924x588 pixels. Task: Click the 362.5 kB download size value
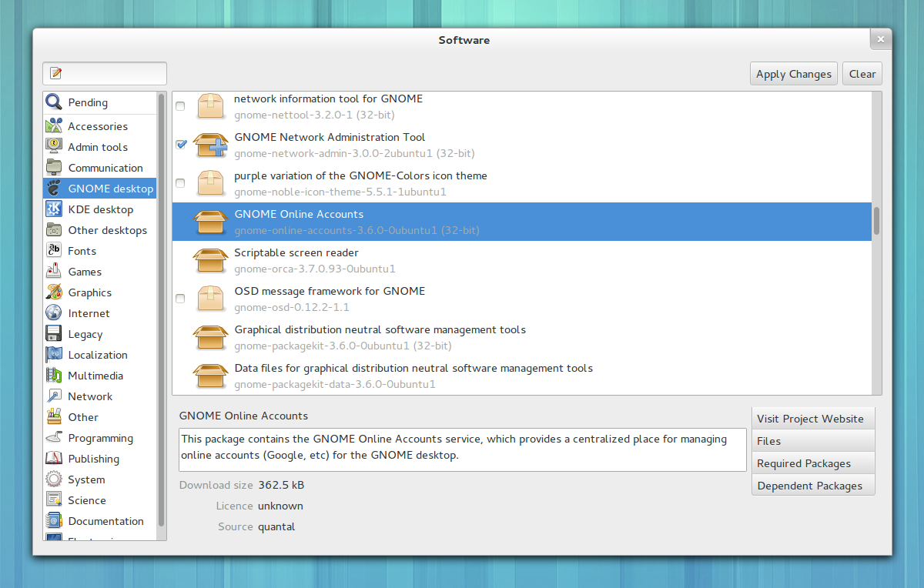pyautogui.click(x=281, y=485)
